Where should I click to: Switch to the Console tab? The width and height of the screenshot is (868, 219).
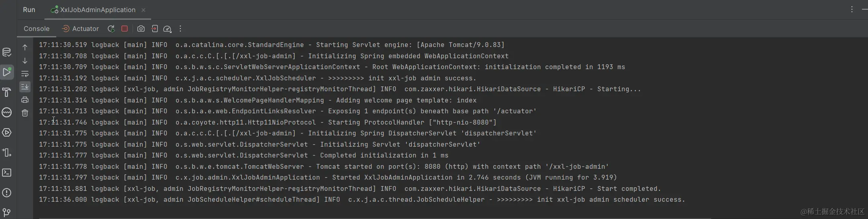point(37,29)
